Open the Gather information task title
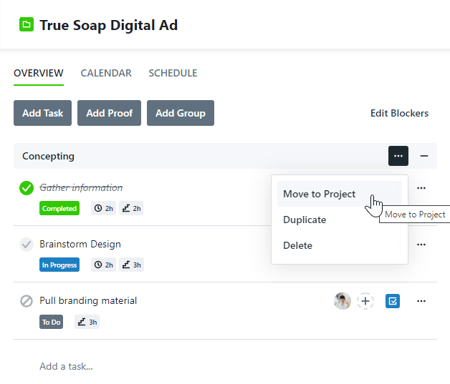450x384 pixels. point(81,188)
